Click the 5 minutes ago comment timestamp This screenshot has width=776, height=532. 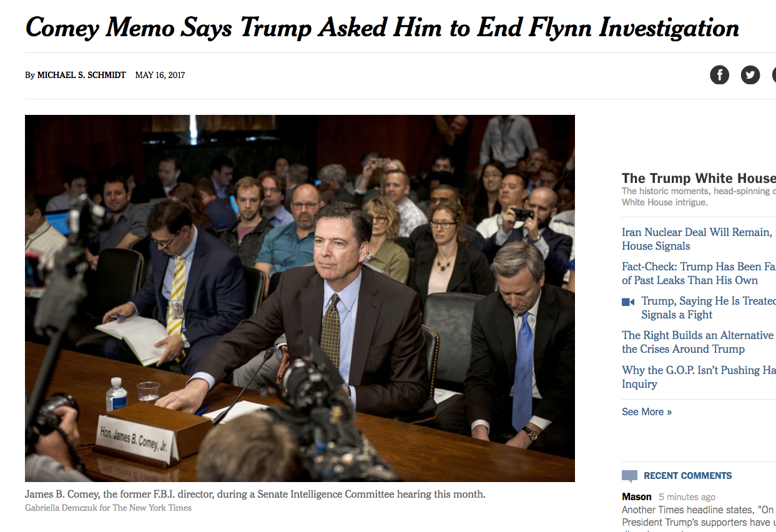click(687, 497)
